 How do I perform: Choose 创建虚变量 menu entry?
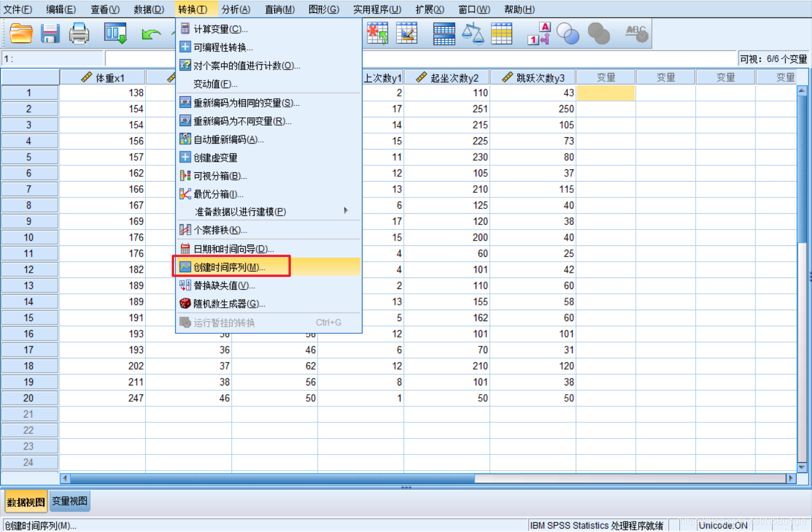pos(269,157)
